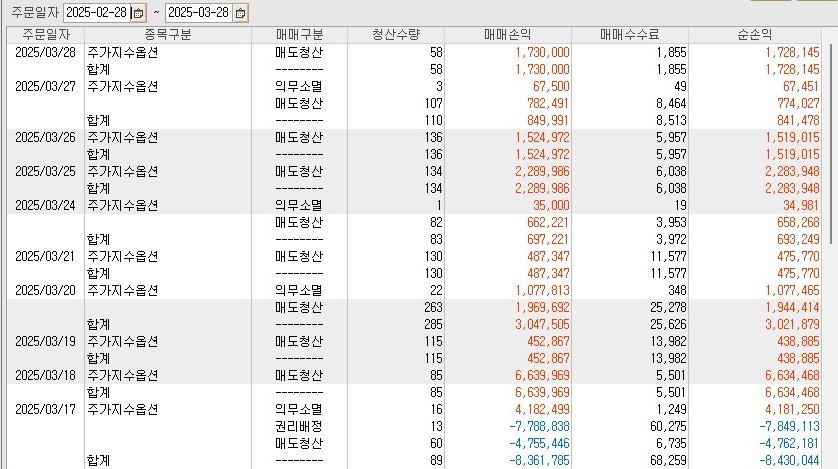Screen dimensions: 838x469
Task: Select the 2025/03/28 date cell
Action: click(x=45, y=52)
